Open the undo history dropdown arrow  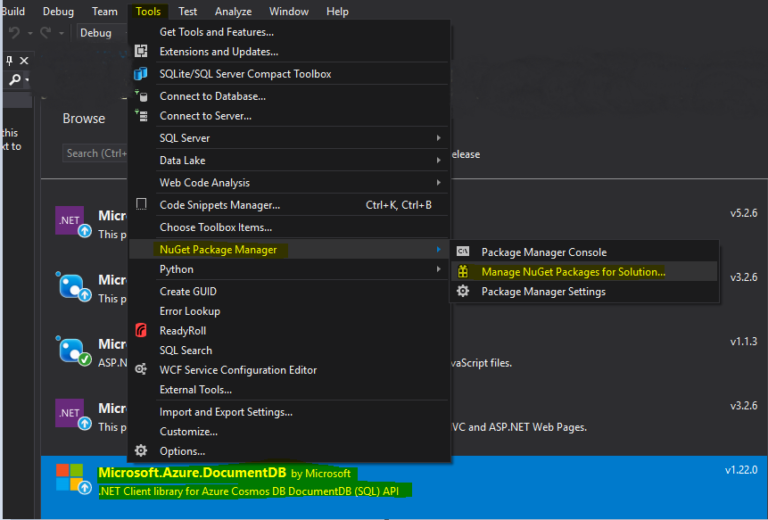point(30,33)
